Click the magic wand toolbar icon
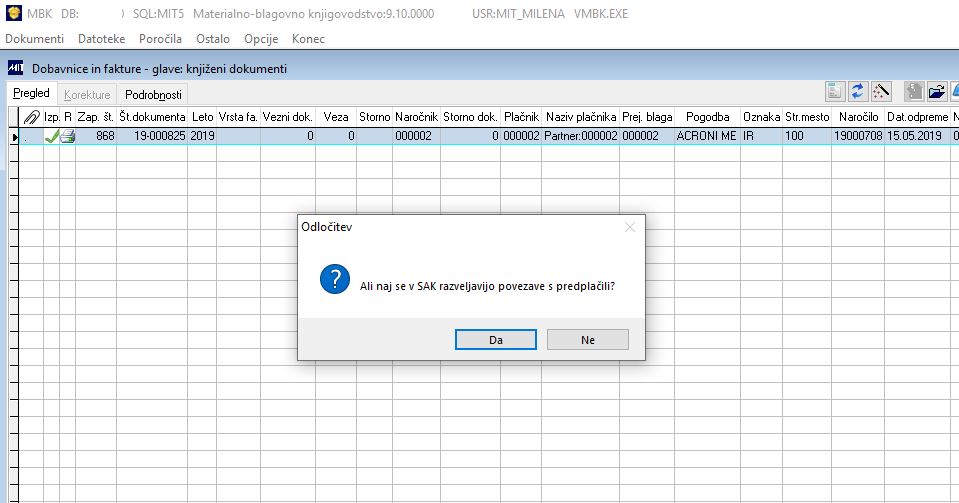The width and height of the screenshot is (959, 503). [881, 92]
